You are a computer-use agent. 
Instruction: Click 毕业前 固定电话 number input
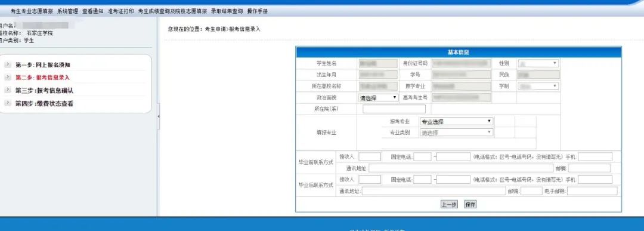(453, 156)
